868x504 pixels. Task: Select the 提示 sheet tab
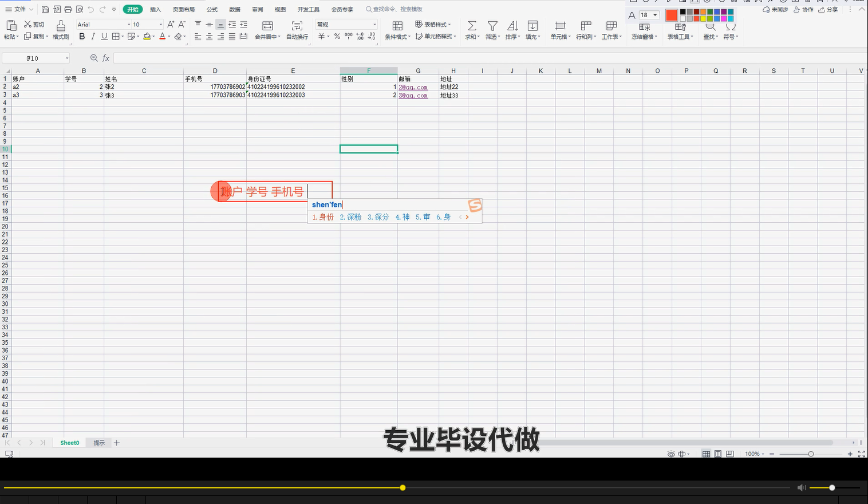pyautogui.click(x=99, y=443)
